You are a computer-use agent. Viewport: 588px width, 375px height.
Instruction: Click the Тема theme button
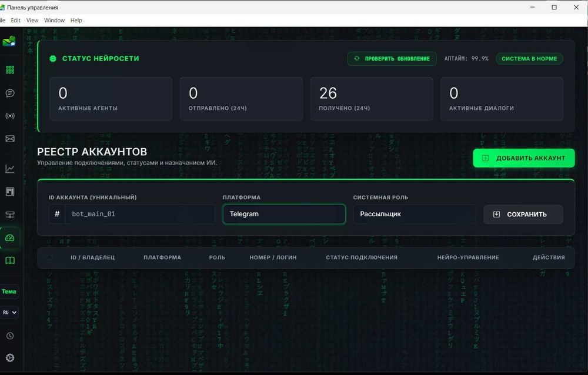(x=9, y=292)
